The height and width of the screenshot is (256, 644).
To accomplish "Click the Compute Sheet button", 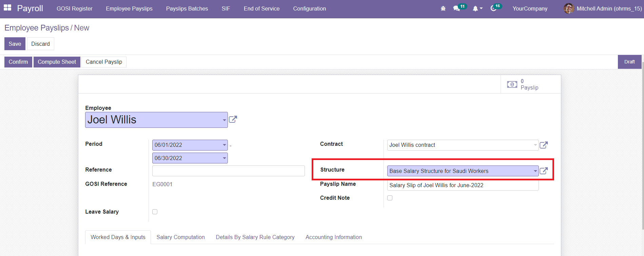I will [57, 62].
